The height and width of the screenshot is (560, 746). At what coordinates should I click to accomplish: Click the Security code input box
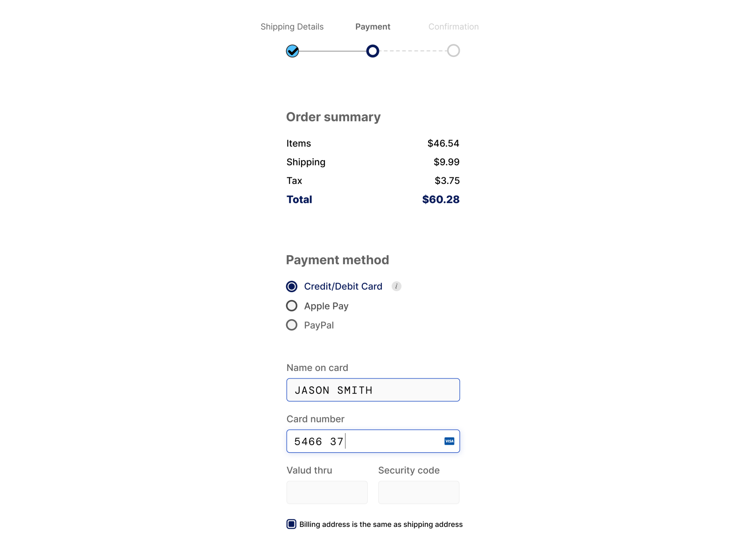tap(418, 492)
